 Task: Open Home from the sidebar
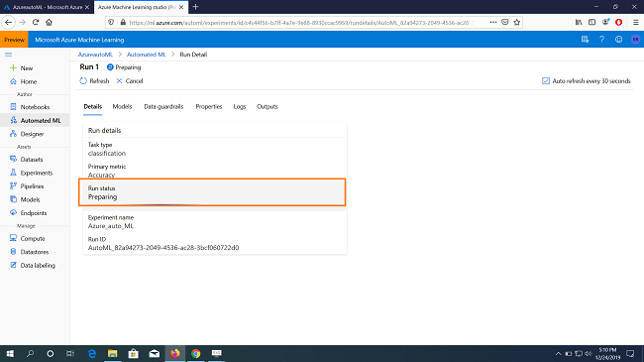[29, 81]
